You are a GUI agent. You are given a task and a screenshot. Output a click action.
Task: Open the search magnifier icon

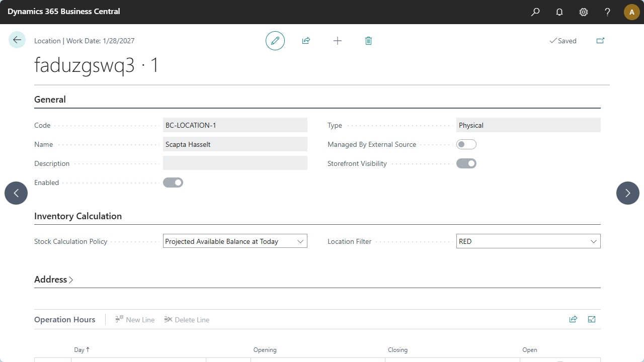535,12
